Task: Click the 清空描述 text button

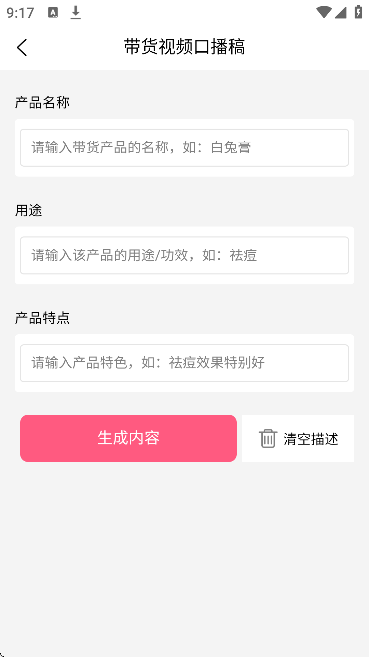Action: 311,439
